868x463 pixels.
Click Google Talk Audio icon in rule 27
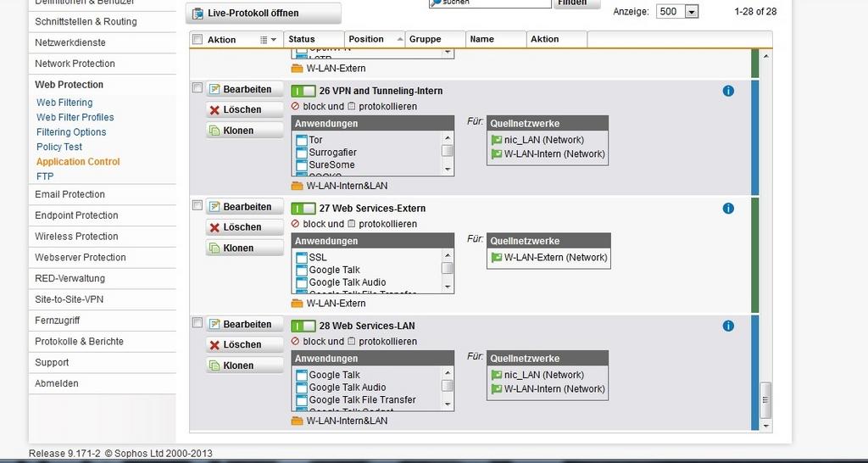(301, 282)
